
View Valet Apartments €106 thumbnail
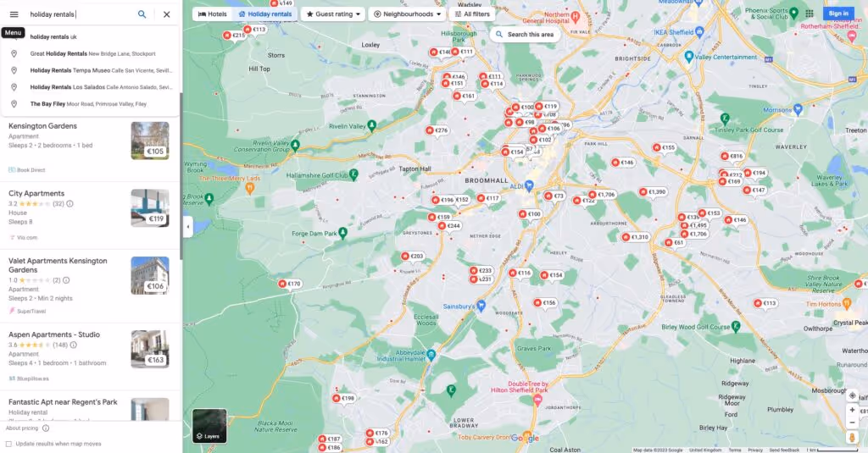pyautogui.click(x=150, y=275)
